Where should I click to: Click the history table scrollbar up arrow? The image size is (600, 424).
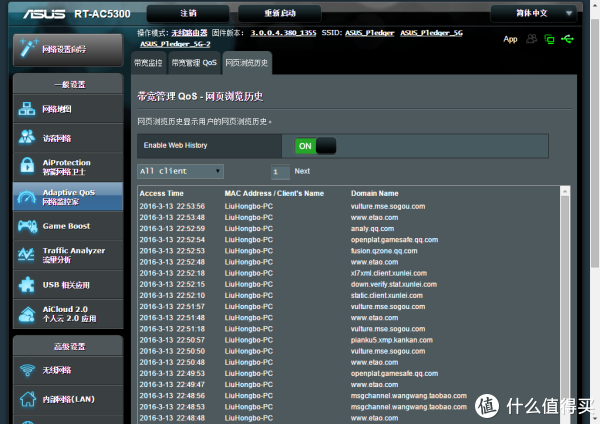click(565, 191)
